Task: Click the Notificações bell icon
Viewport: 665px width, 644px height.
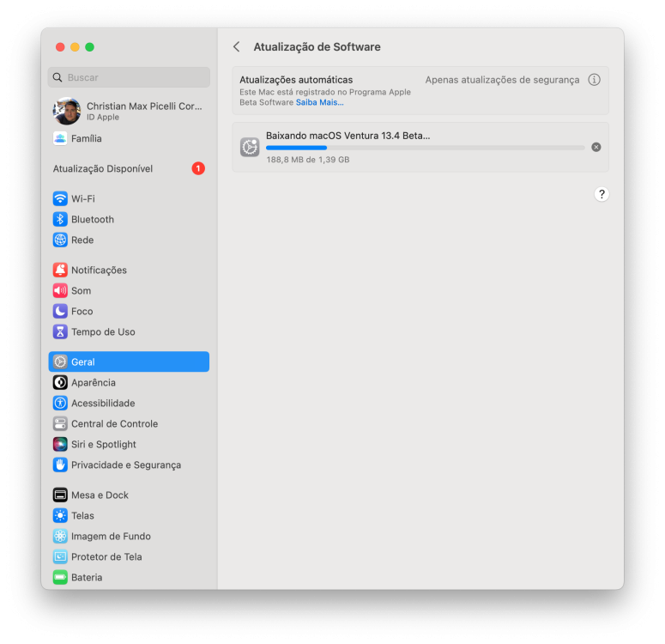Action: [x=60, y=270]
